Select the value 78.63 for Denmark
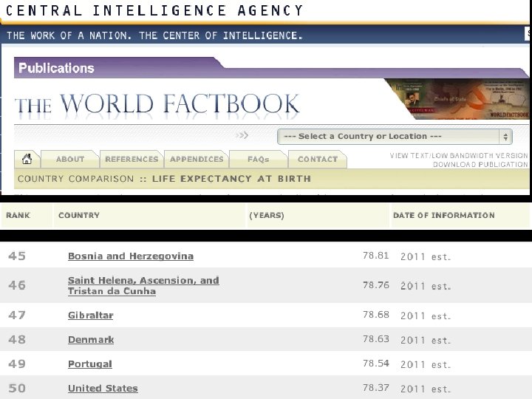532x399 pixels. (x=375, y=339)
